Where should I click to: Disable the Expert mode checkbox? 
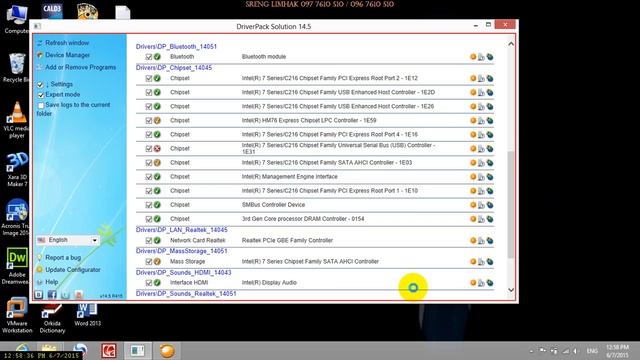[x=41, y=95]
